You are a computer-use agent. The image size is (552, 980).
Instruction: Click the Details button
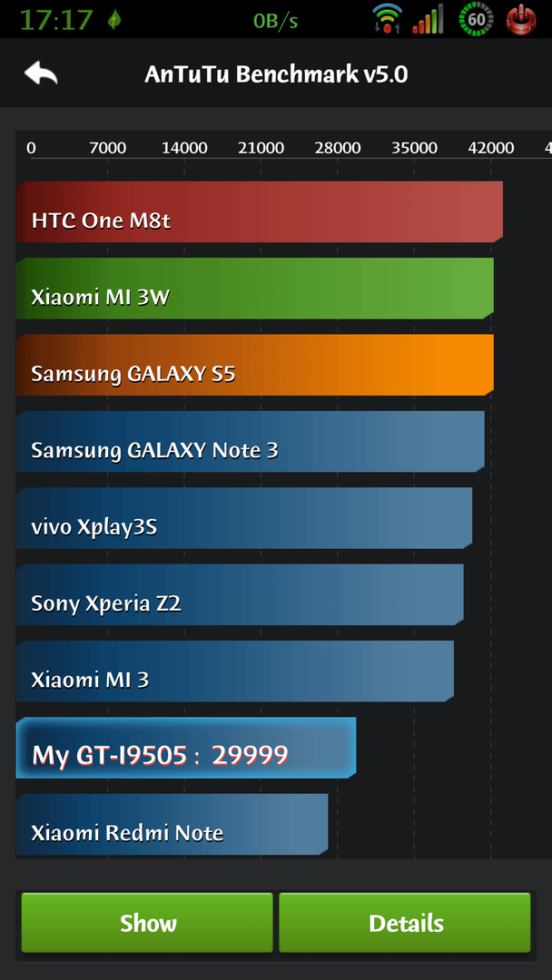click(x=405, y=923)
